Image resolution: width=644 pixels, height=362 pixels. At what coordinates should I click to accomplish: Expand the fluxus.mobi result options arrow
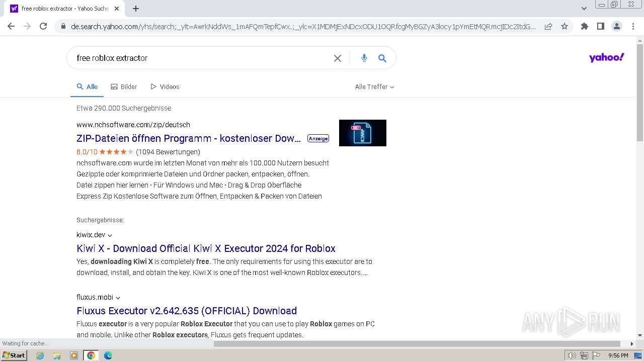pyautogui.click(x=118, y=298)
